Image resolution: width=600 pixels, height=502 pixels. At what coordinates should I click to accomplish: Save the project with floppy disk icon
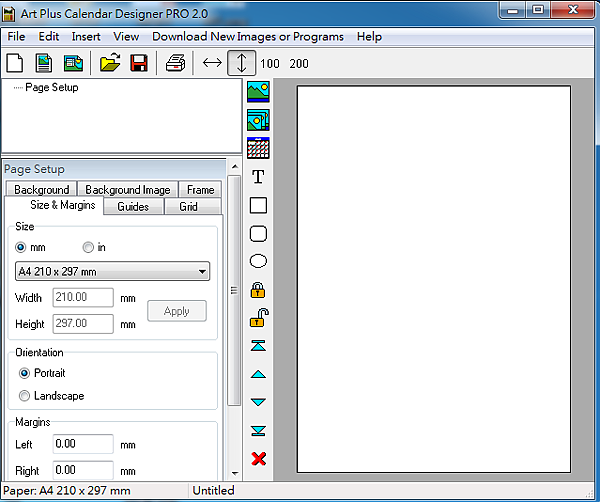tap(139, 63)
